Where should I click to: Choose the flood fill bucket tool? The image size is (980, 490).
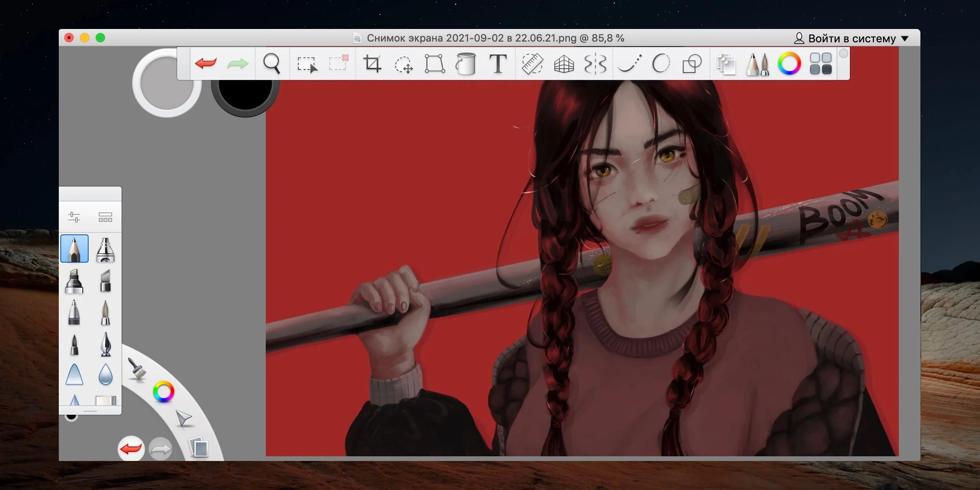466,64
